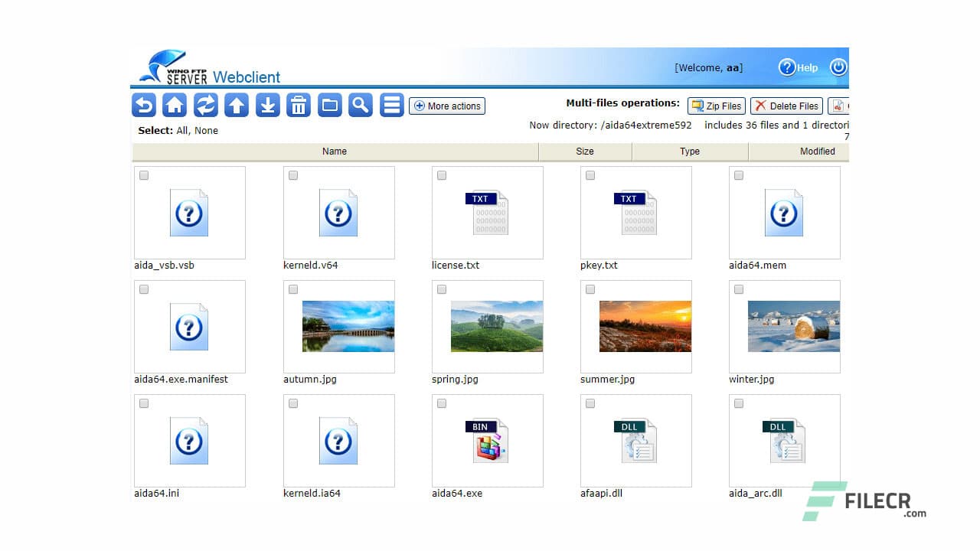Enable the checkbox for aida64.exe
Viewport: 980px width, 551px height.
coord(442,403)
